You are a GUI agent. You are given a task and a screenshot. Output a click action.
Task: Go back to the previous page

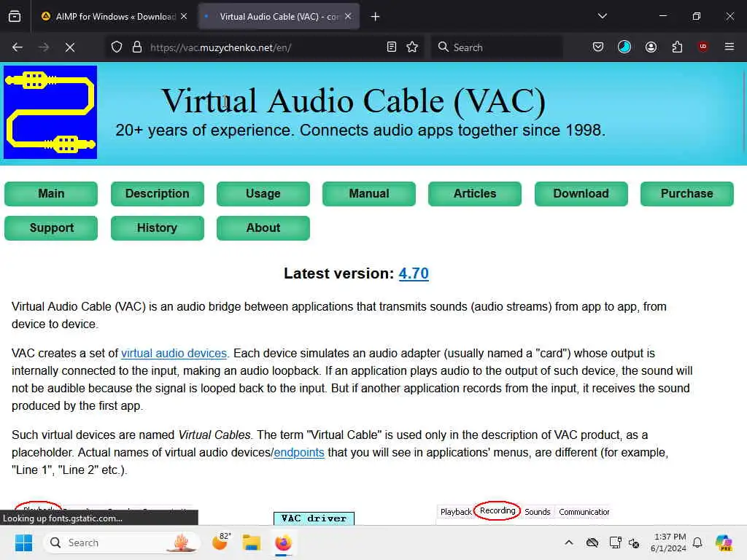18,47
